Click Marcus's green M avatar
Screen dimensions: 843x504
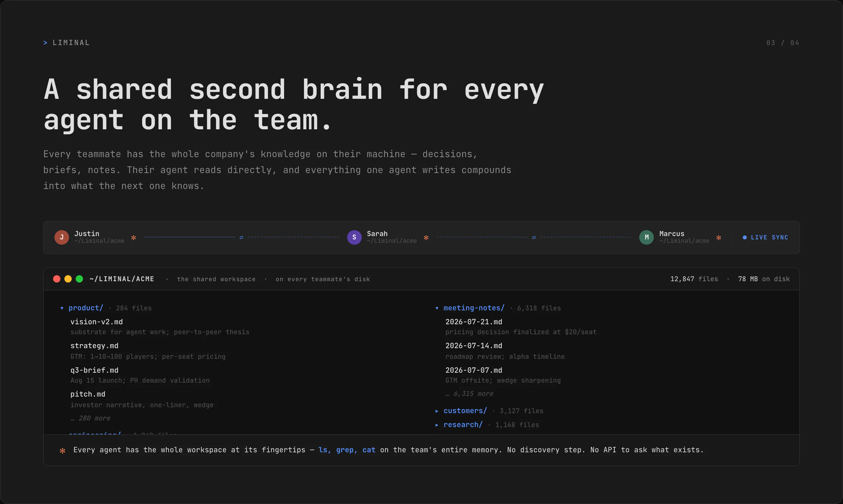(647, 237)
